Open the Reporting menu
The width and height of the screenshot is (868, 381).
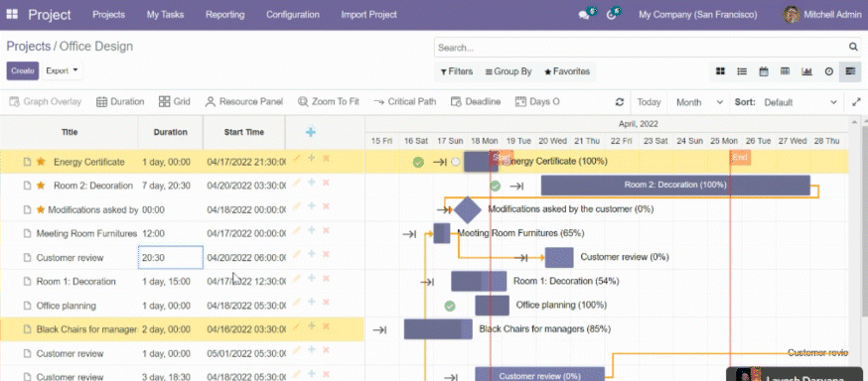[224, 15]
